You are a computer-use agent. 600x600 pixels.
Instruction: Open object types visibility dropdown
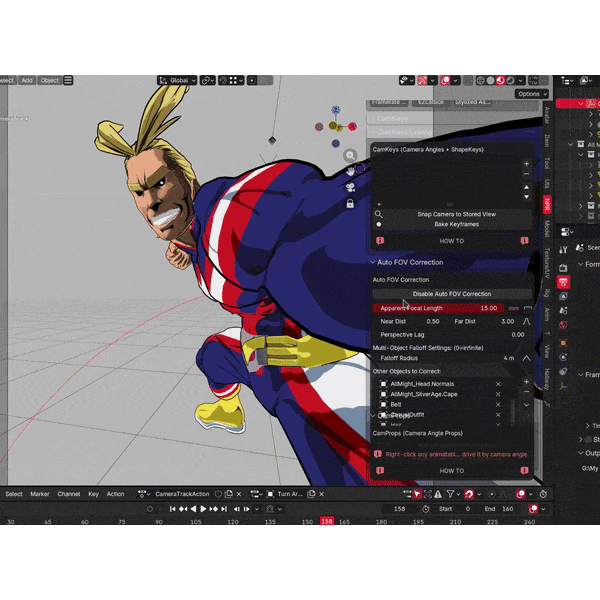tap(406, 80)
